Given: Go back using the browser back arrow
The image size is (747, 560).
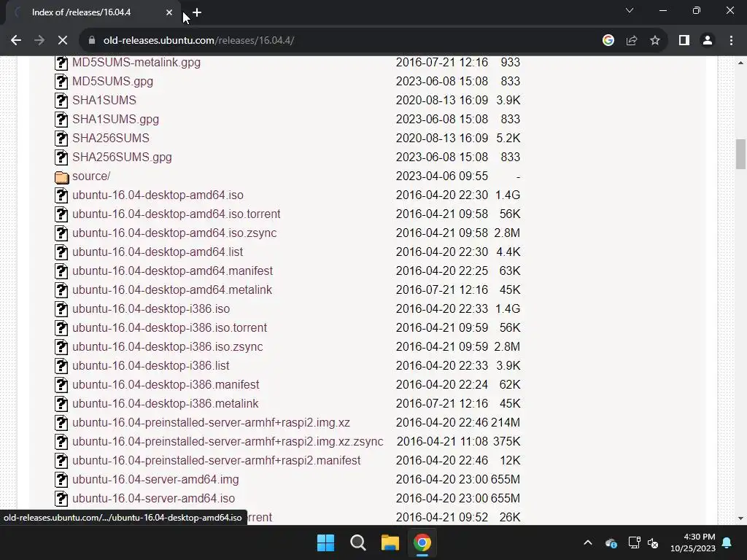Looking at the screenshot, I should [16, 41].
